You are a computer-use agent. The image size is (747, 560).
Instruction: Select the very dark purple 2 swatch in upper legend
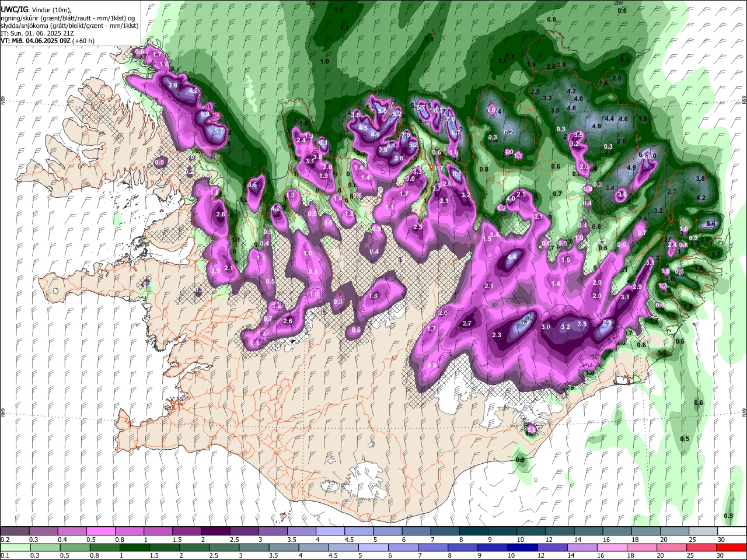[215, 531]
